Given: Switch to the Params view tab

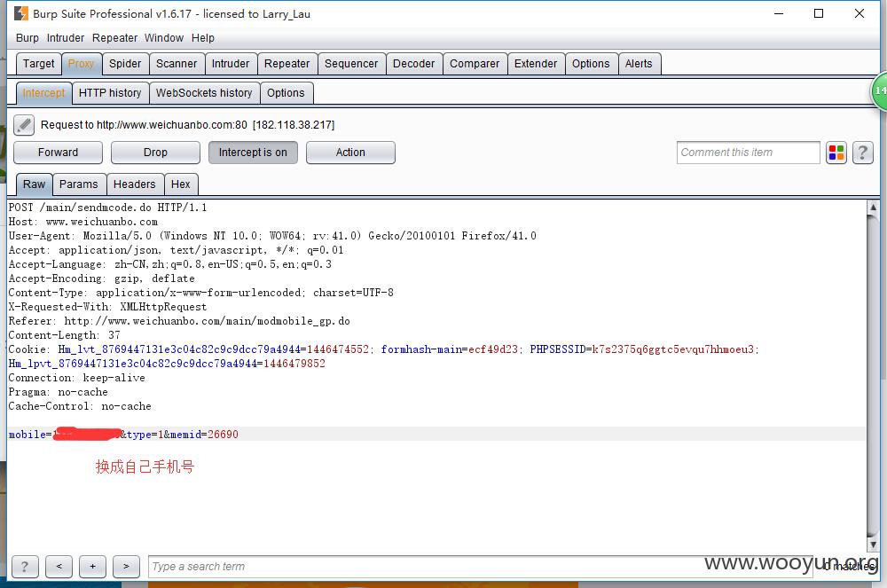Looking at the screenshot, I should click(x=79, y=184).
